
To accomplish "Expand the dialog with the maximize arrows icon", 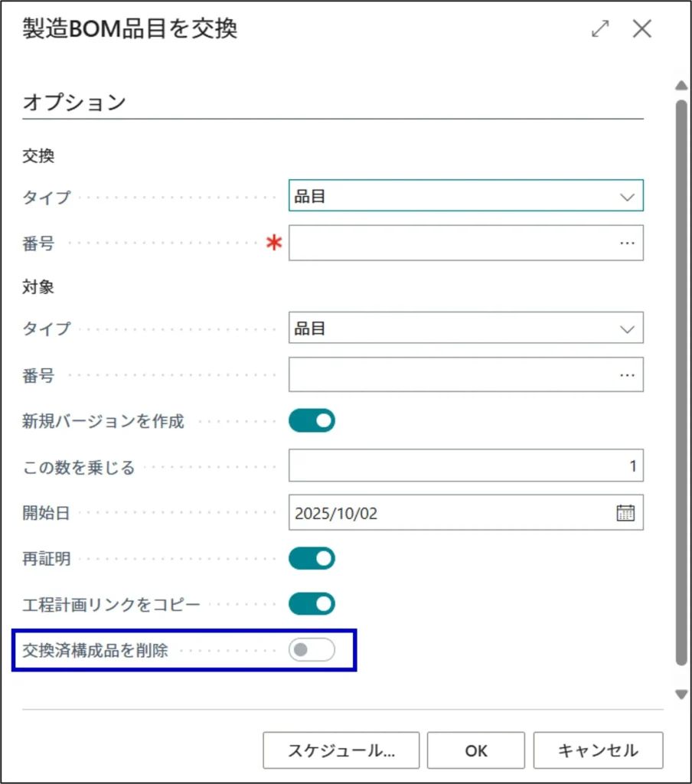I will [601, 29].
